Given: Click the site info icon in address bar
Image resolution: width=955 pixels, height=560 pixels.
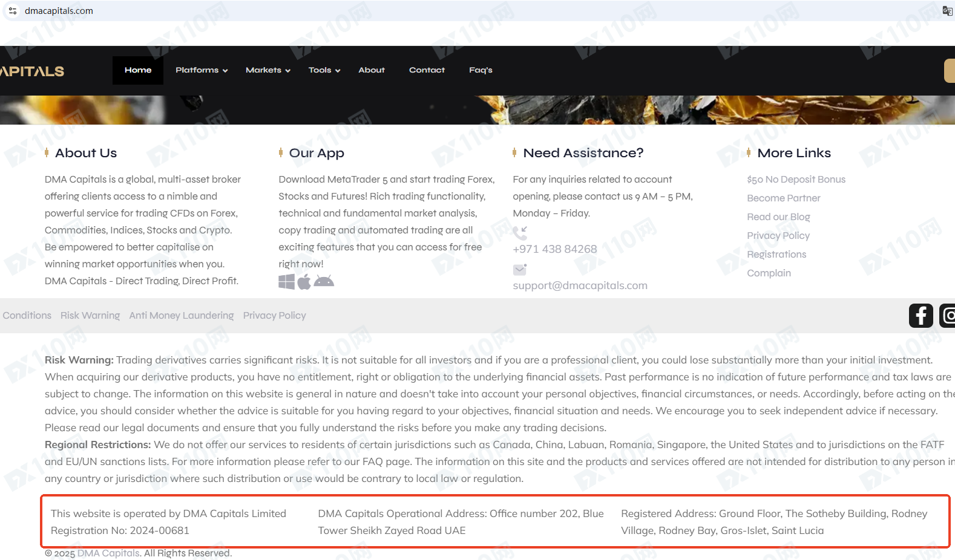Looking at the screenshot, I should (13, 11).
